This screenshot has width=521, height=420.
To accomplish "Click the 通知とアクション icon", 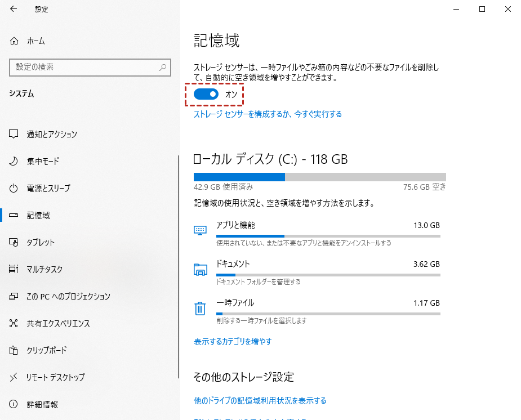I will click(14, 134).
